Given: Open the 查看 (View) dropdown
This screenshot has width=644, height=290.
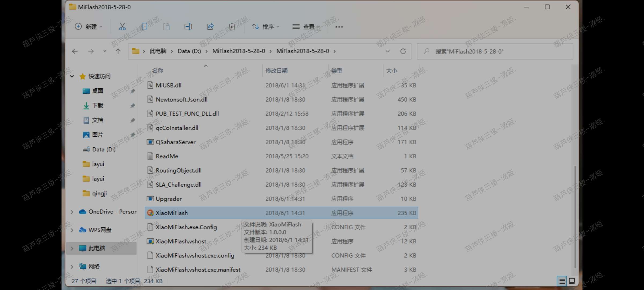Looking at the screenshot, I should [x=306, y=27].
